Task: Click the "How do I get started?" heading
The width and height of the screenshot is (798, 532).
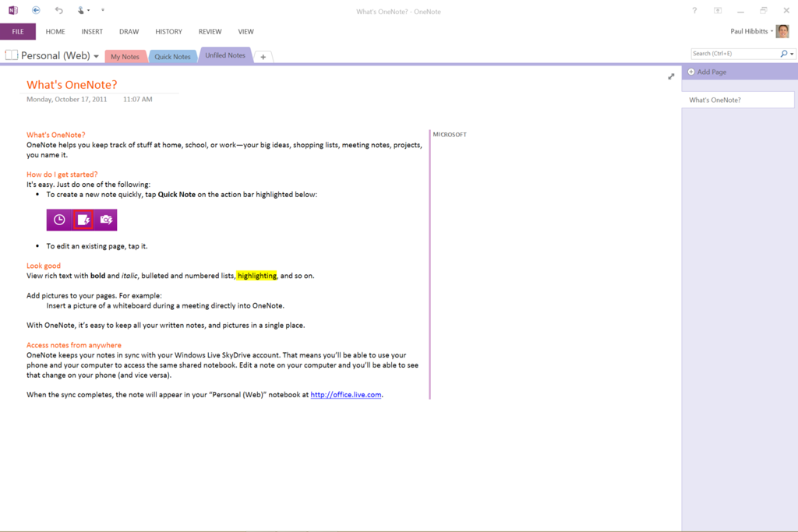Action: [x=62, y=174]
